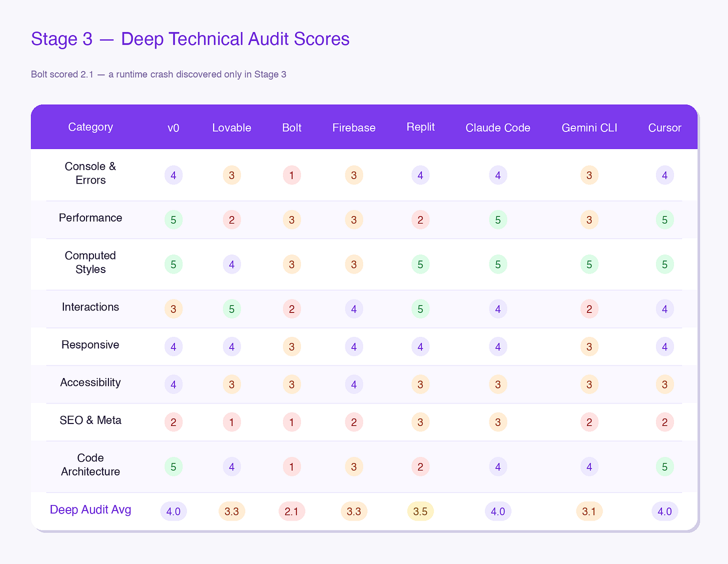
Task: Click the Claude Code column header
Action: [498, 128]
